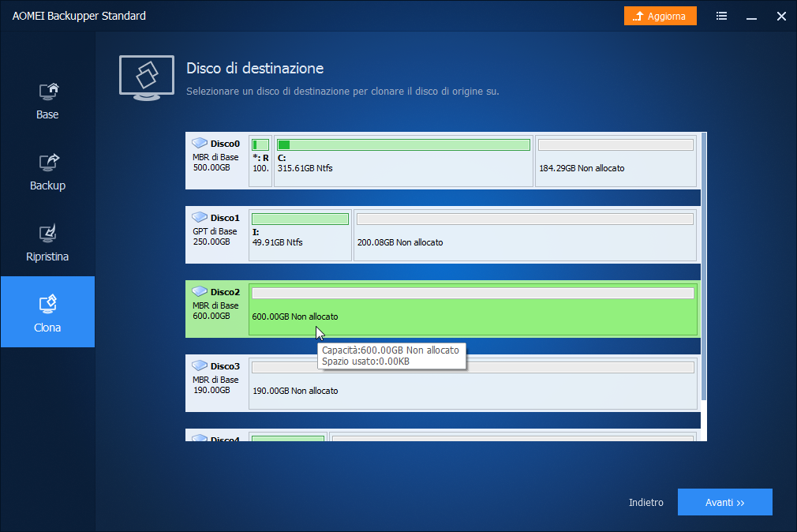
Task: Click the Disco2 MBR di Base 600.00GB label
Action: 215,311
